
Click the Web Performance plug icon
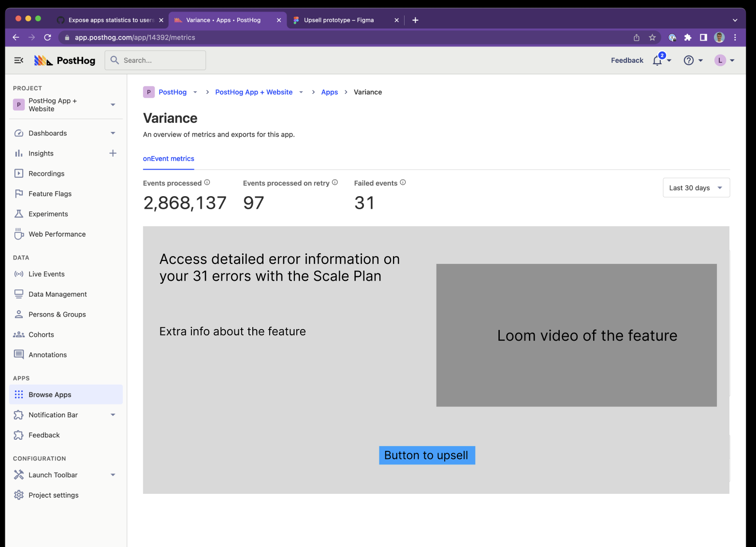pyautogui.click(x=19, y=234)
